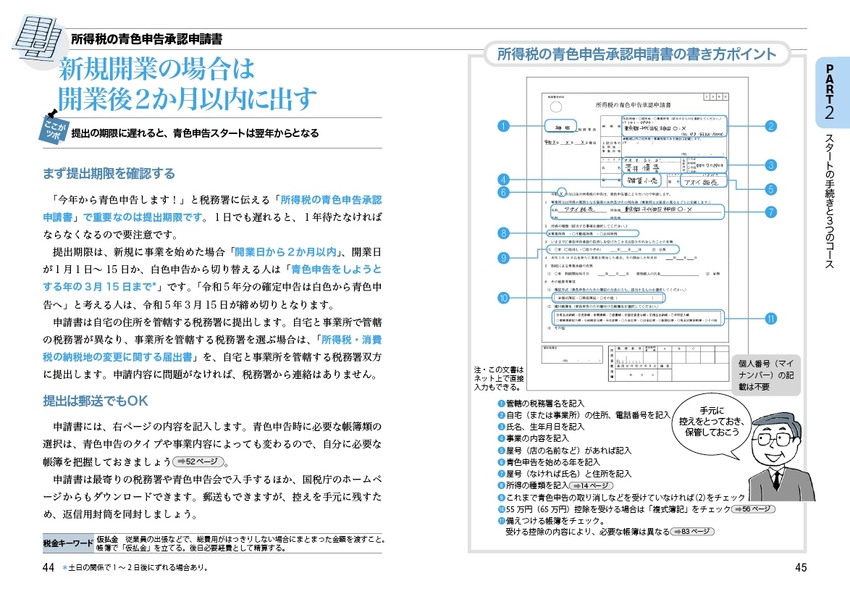Image resolution: width=850 pixels, height=602 pixels.
Task: Click callout circle 1 beside the form diagram
Action: [504, 126]
